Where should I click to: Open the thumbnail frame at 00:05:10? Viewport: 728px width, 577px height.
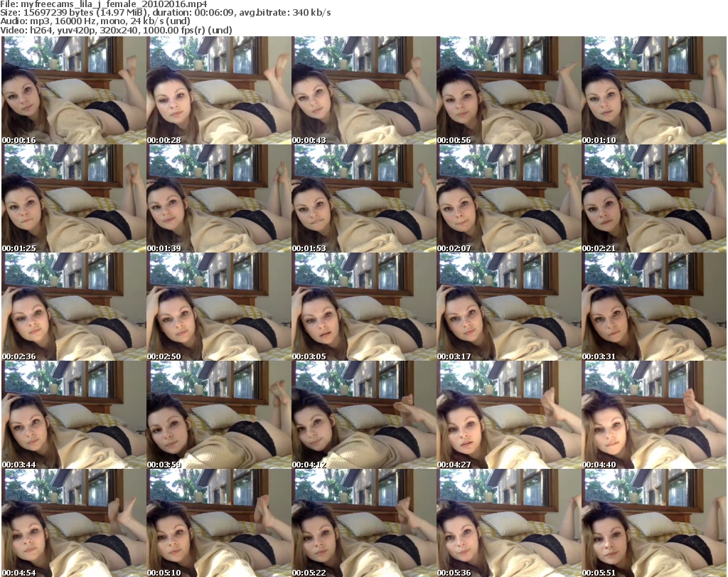click(x=219, y=523)
